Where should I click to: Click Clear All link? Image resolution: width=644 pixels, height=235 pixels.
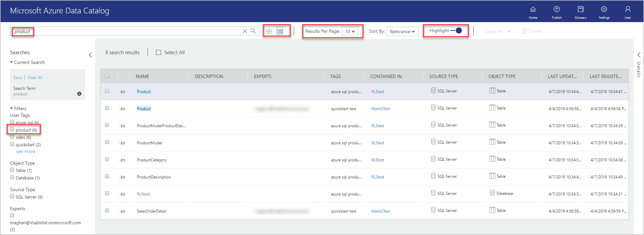coord(35,78)
